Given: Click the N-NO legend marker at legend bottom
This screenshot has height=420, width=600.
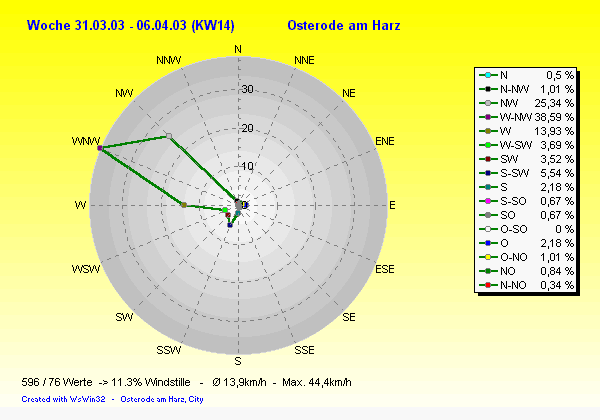Looking at the screenshot, I should [487, 285].
